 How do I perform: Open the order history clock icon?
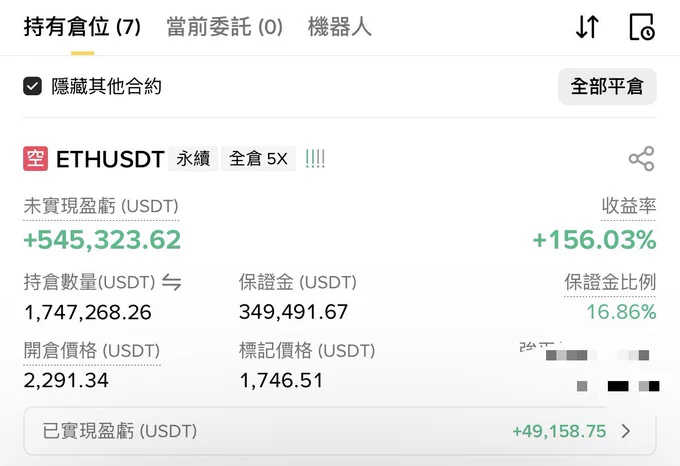pos(642,27)
